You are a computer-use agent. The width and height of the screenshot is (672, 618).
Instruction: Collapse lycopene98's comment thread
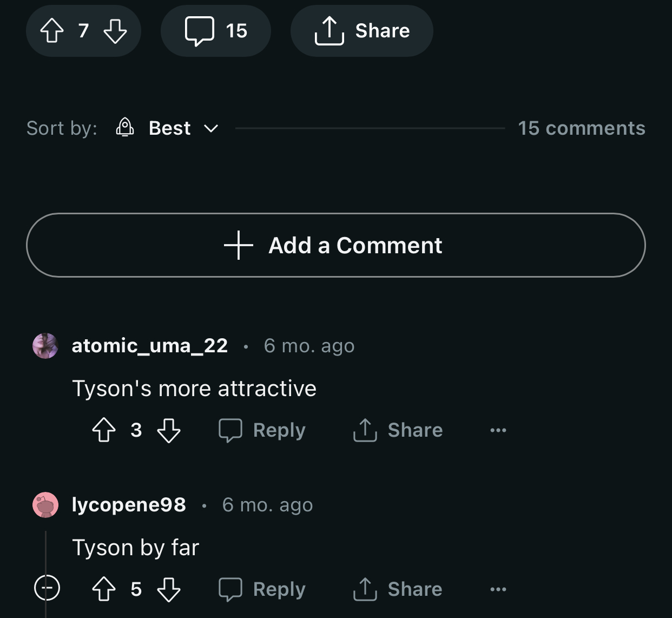point(47,588)
